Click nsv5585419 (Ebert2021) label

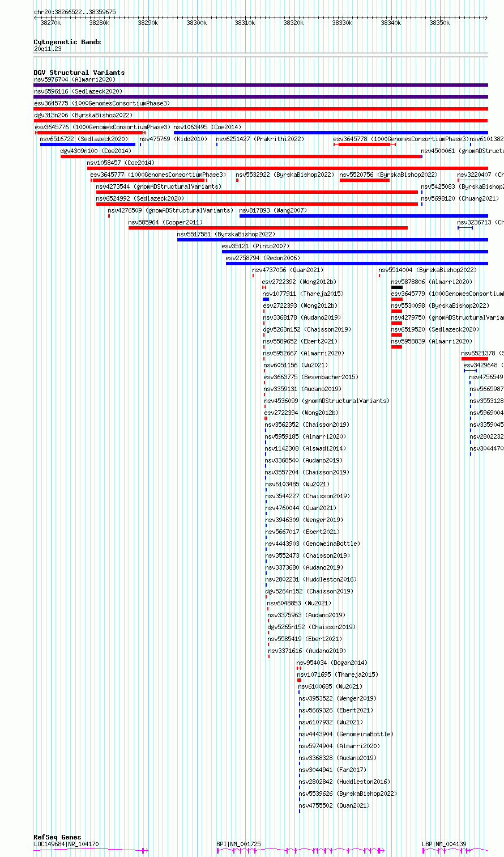(305, 639)
